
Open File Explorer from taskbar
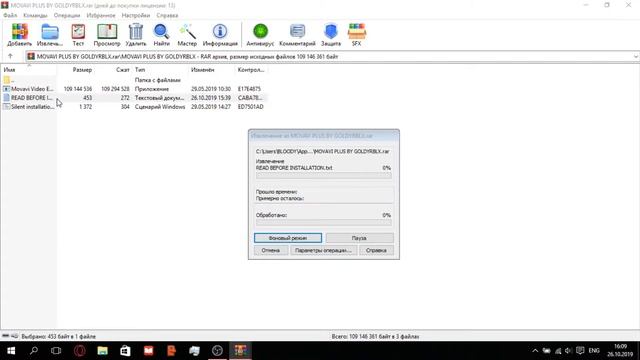coord(102,351)
